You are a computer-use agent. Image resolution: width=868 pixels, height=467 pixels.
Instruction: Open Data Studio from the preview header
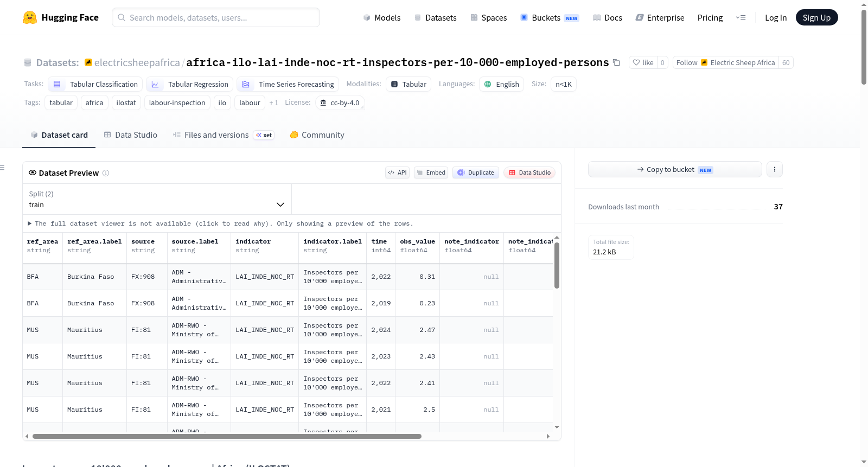(x=529, y=172)
